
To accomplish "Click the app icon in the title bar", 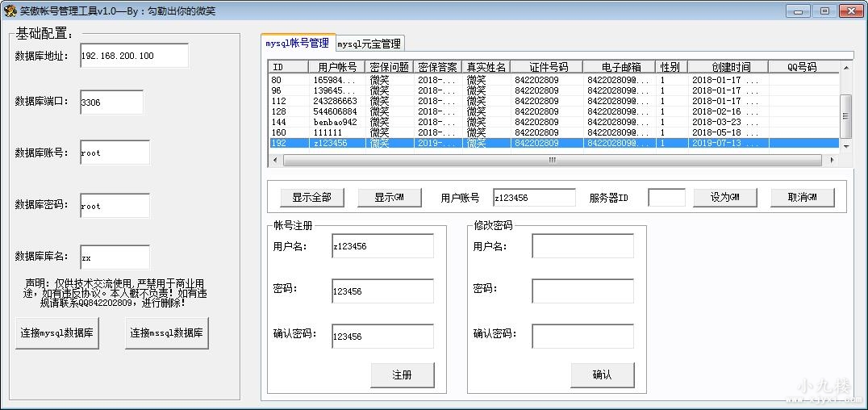I will (10, 10).
